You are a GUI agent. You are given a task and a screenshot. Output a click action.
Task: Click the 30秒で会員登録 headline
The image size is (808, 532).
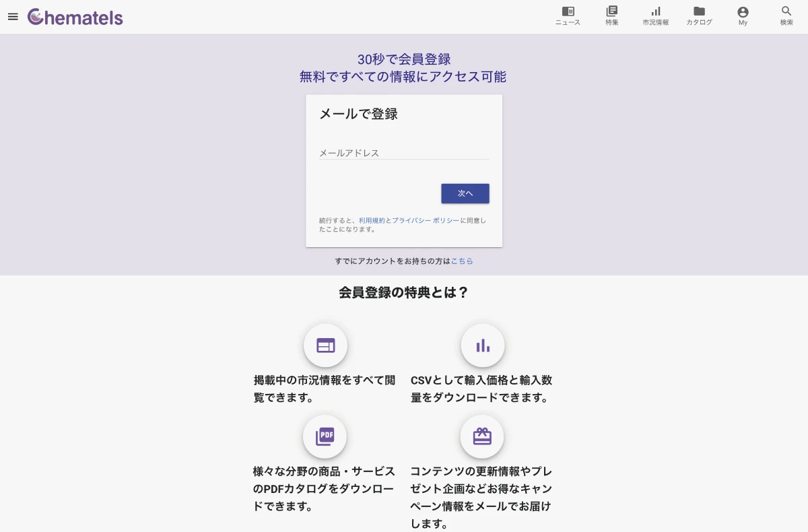click(x=404, y=59)
